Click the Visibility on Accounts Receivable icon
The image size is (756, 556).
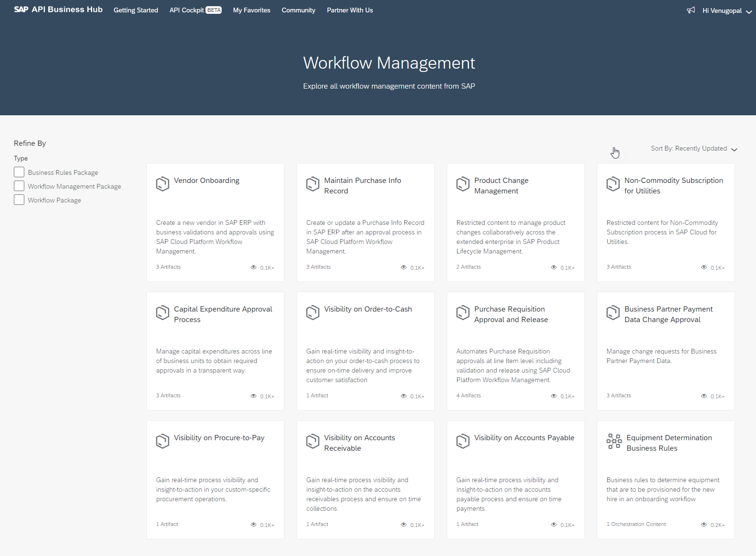pyautogui.click(x=313, y=441)
